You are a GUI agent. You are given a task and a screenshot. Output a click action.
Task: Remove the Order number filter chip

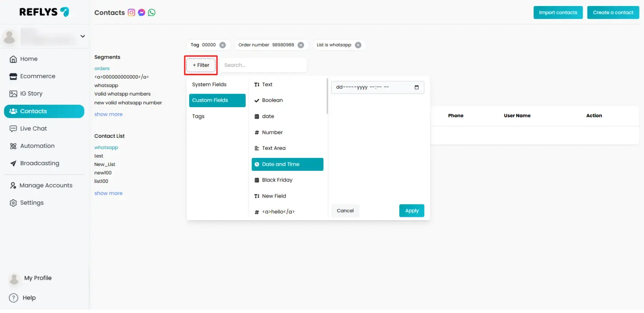(301, 45)
